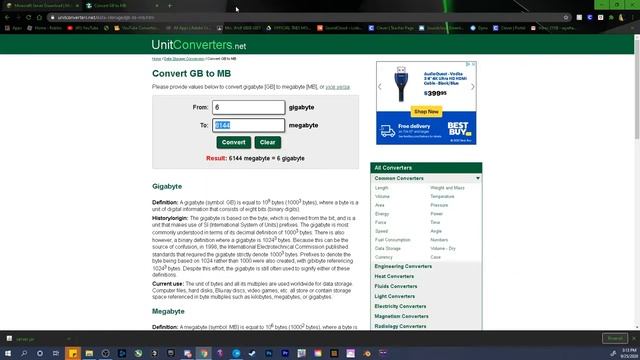
Task: Collapse the Common Converters section
Action: click(426, 178)
